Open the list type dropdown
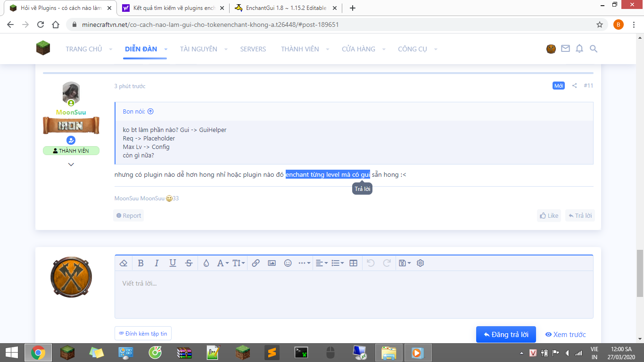644x362 pixels. coord(338,263)
